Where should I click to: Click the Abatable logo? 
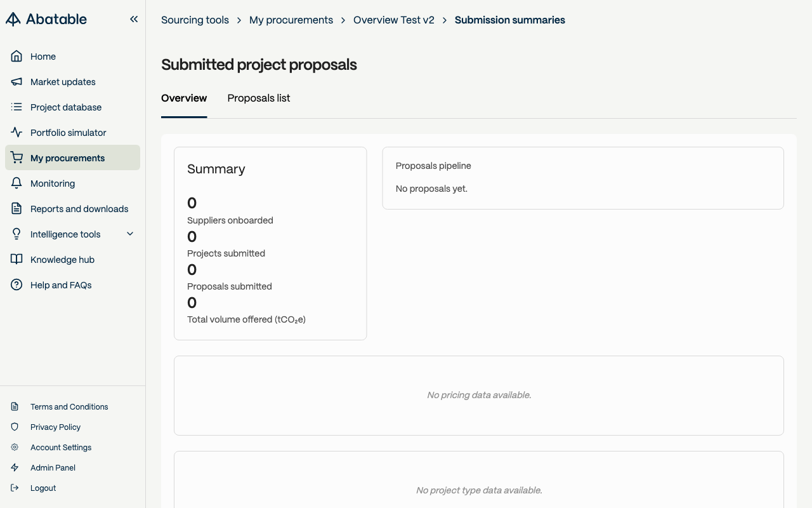coord(46,19)
